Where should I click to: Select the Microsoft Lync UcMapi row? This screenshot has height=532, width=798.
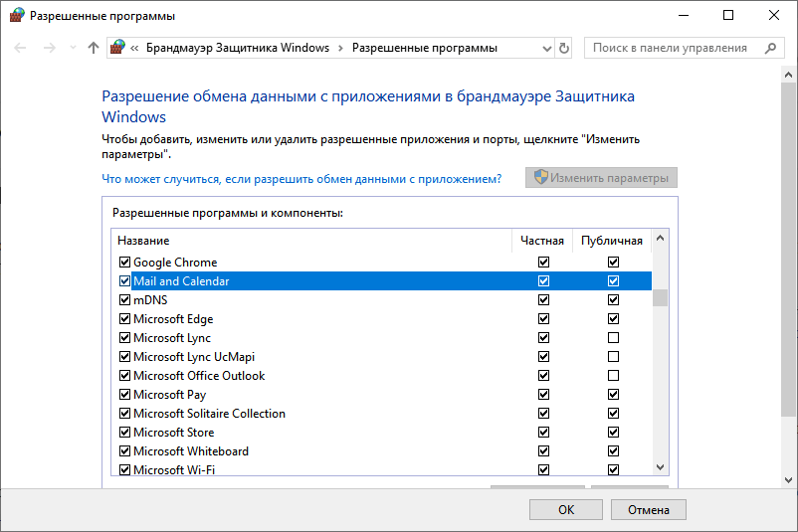382,357
